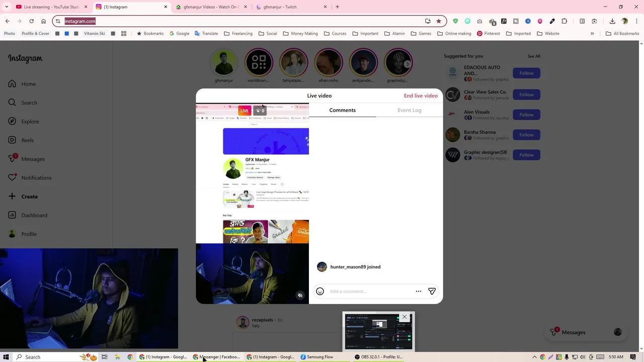644x362 pixels.
Task: Switch to the Event Log tab
Action: coord(410,110)
